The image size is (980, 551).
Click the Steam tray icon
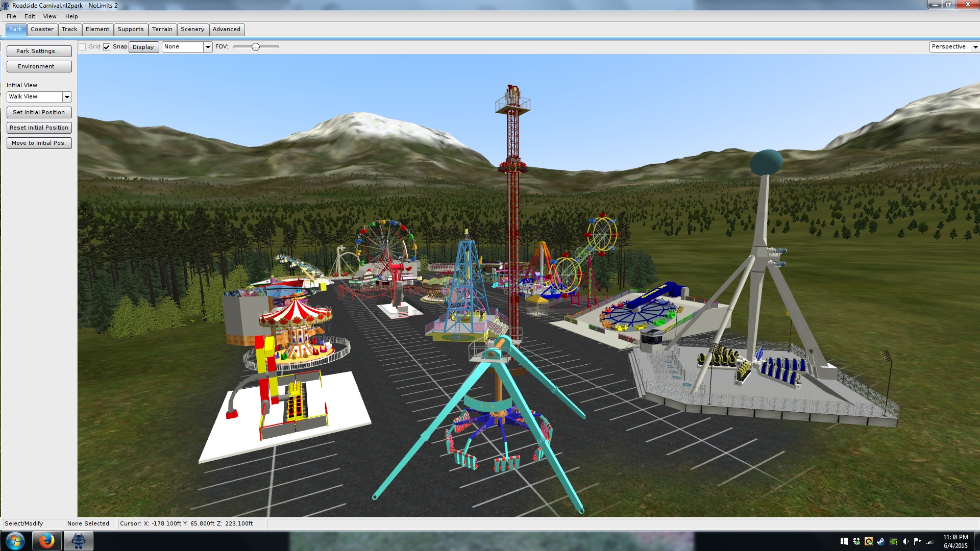pyautogui.click(x=880, y=541)
